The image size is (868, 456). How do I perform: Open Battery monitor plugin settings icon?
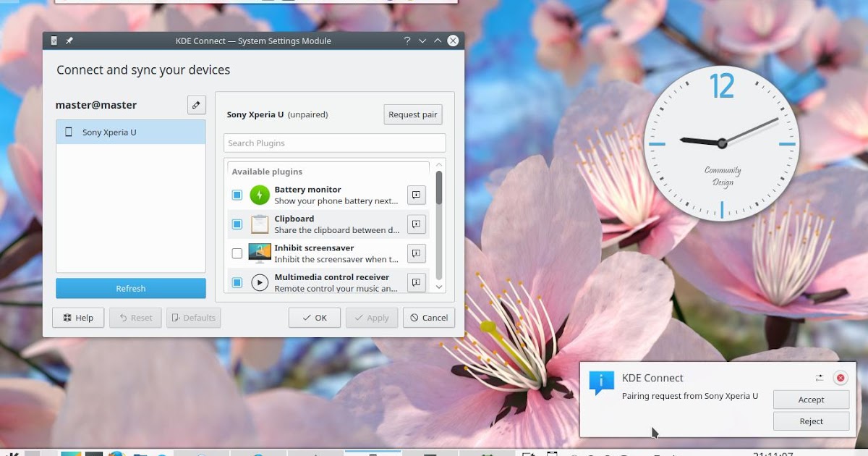(416, 195)
